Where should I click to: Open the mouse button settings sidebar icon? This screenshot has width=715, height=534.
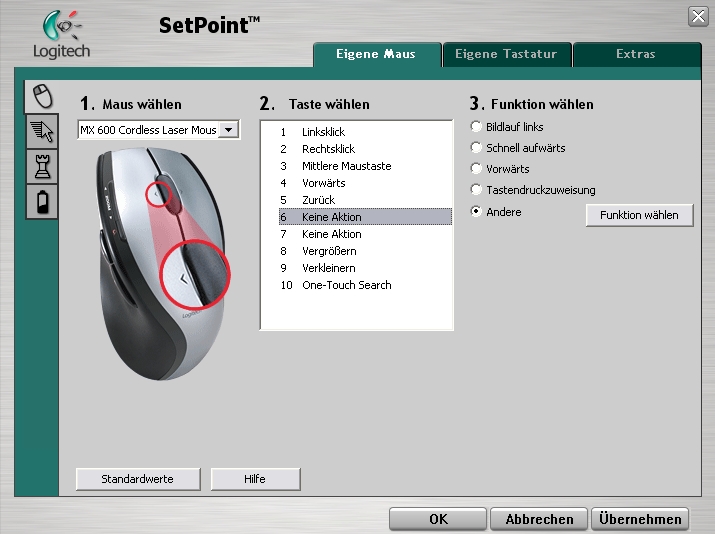click(x=42, y=96)
